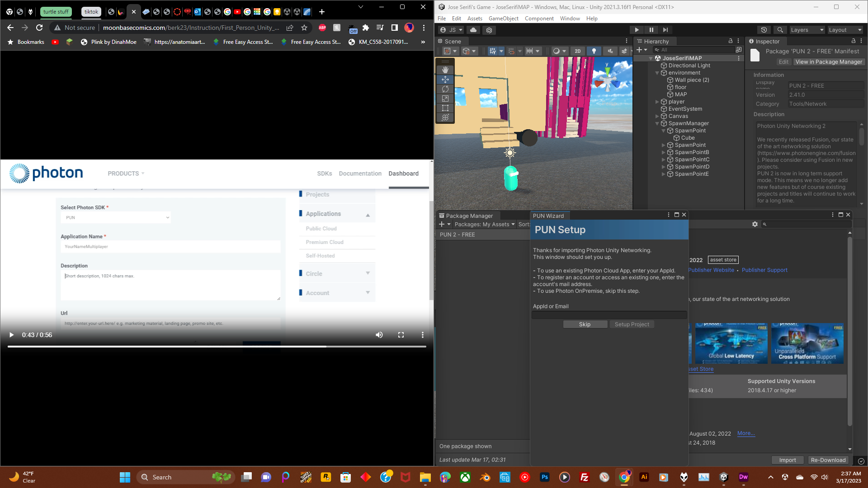Open Unity Undo History
Viewport: 868px width, 488px height.
764,30
